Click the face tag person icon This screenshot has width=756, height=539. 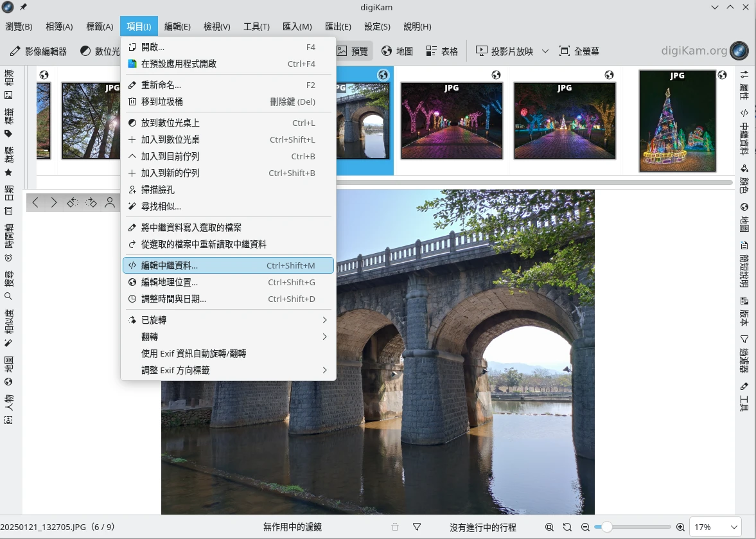point(110,203)
